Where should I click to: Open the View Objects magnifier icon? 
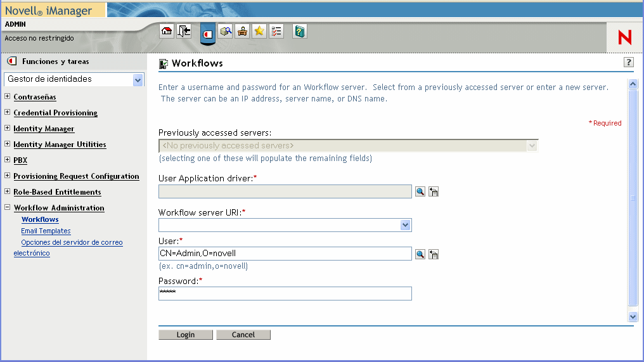tap(226, 31)
